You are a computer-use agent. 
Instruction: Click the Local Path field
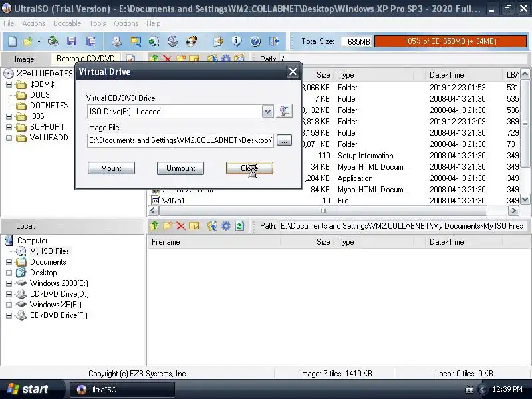(x=403, y=226)
